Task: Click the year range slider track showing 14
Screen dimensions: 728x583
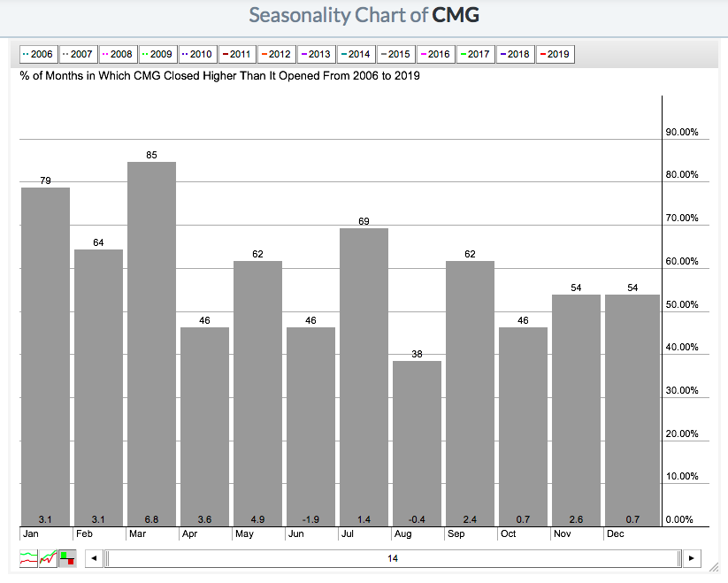Action: 392,558
